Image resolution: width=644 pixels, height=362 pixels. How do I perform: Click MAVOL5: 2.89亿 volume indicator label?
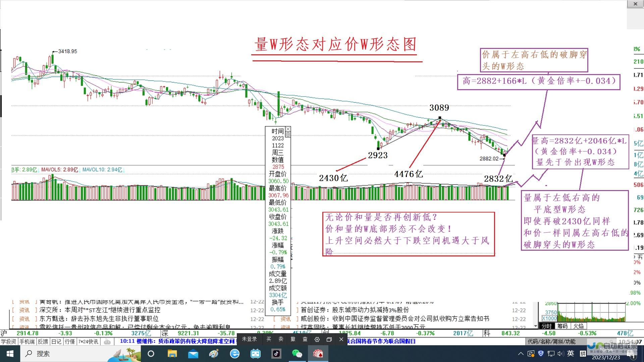(59, 170)
